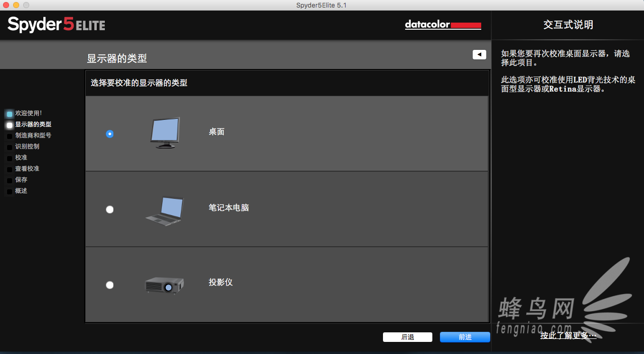Image resolution: width=644 pixels, height=354 pixels.
Task: Click the laptop computer icon
Action: [165, 210]
